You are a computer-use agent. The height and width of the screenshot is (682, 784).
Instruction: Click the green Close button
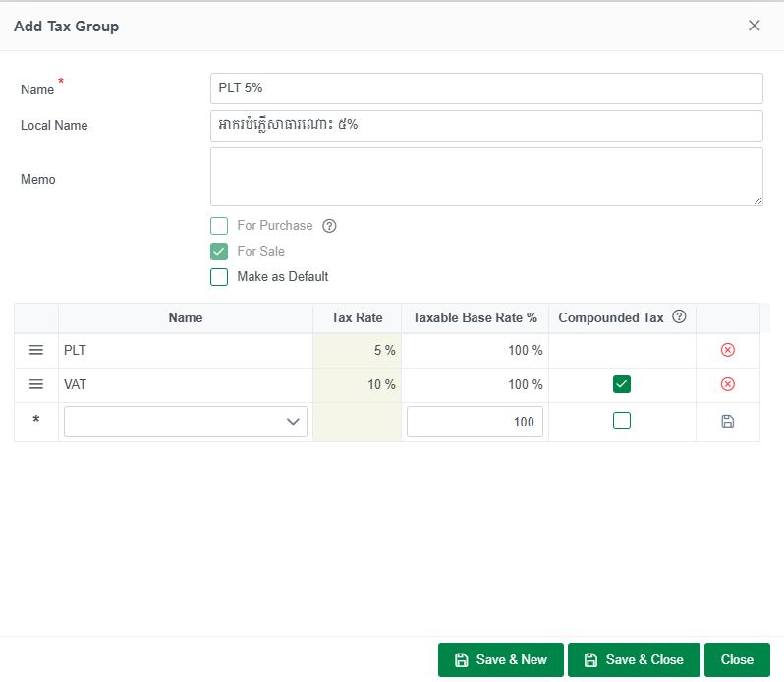pos(737,660)
